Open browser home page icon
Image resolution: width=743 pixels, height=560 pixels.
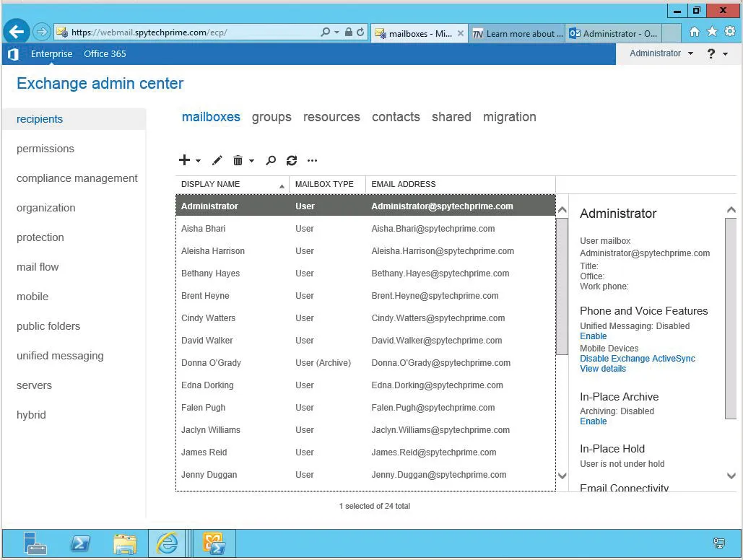click(694, 32)
